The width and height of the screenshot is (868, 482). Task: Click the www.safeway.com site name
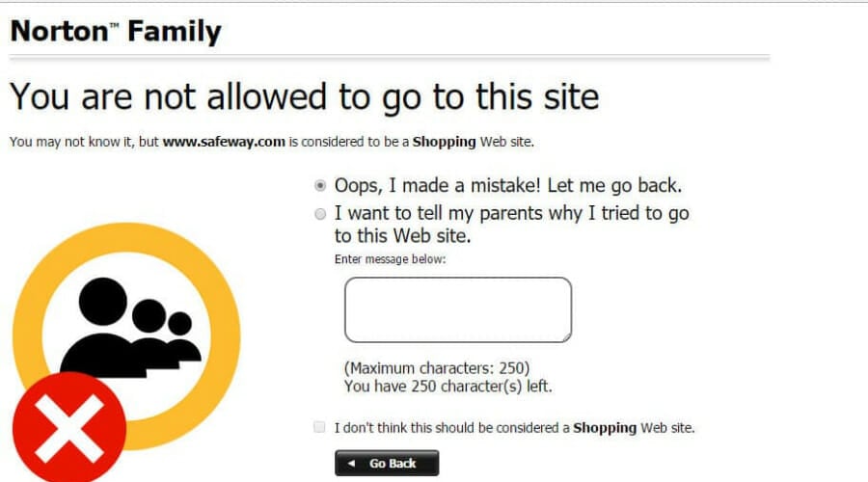(224, 142)
